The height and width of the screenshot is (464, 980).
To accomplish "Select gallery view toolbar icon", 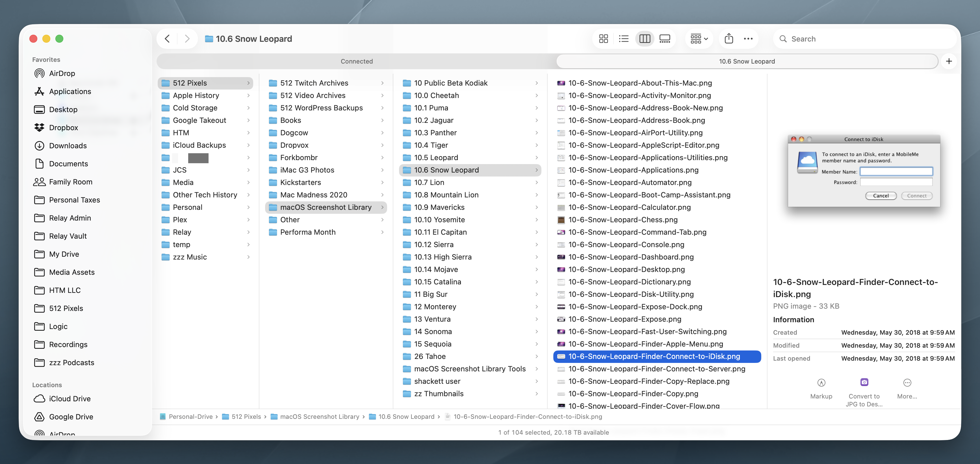I will point(665,39).
